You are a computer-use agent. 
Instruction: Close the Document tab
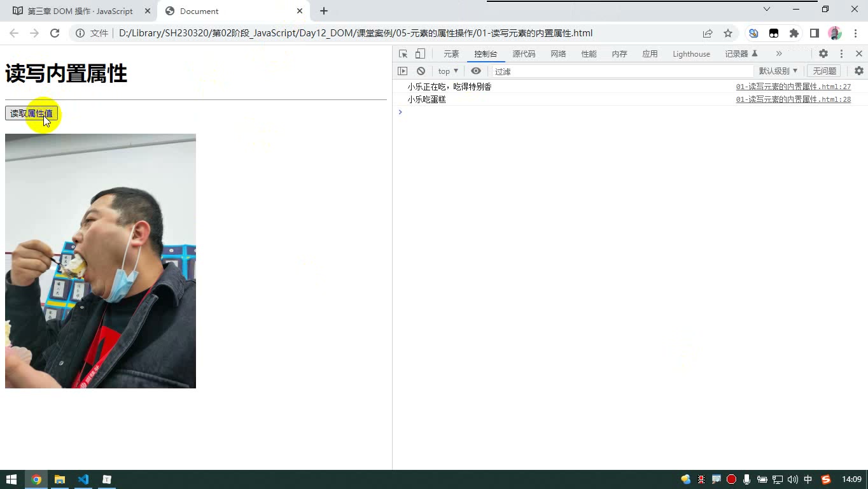coord(300,11)
